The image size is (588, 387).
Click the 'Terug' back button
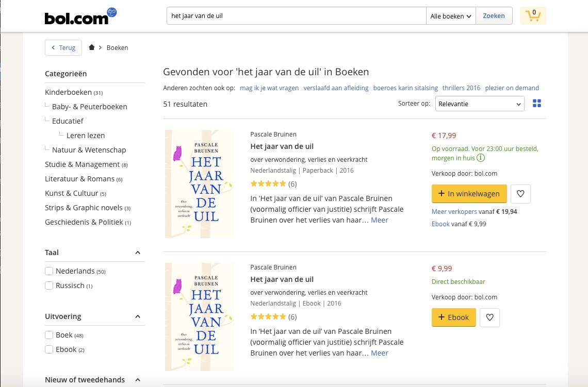pyautogui.click(x=63, y=47)
